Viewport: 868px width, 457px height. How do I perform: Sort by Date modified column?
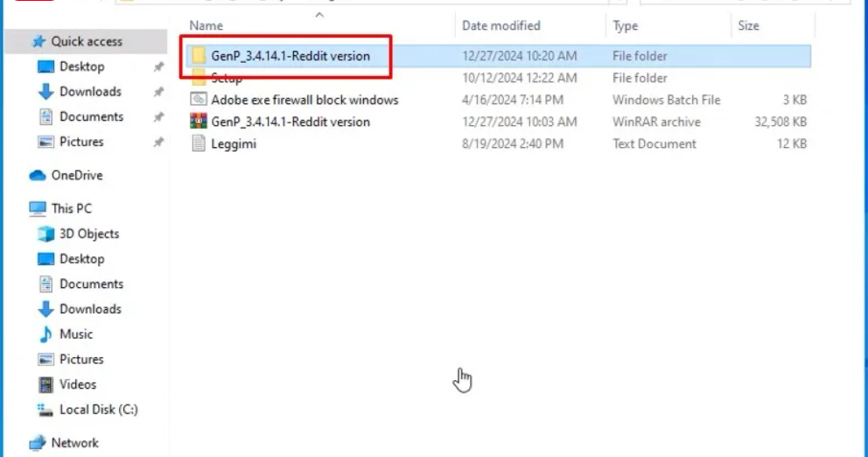(x=500, y=25)
